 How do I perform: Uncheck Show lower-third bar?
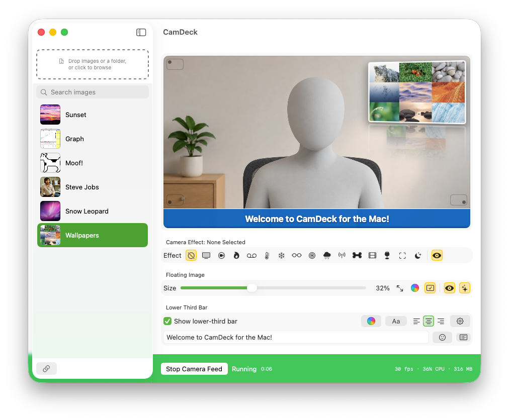pyautogui.click(x=167, y=321)
